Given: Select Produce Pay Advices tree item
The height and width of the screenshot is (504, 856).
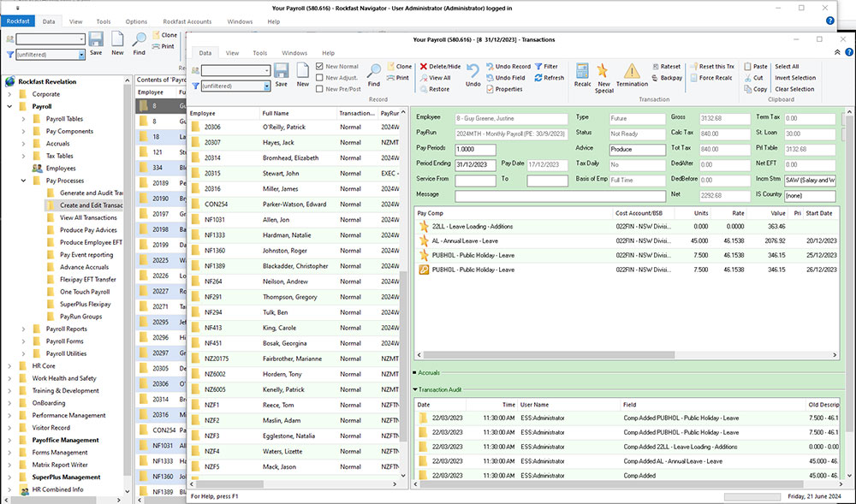Looking at the screenshot, I should (88, 230).
